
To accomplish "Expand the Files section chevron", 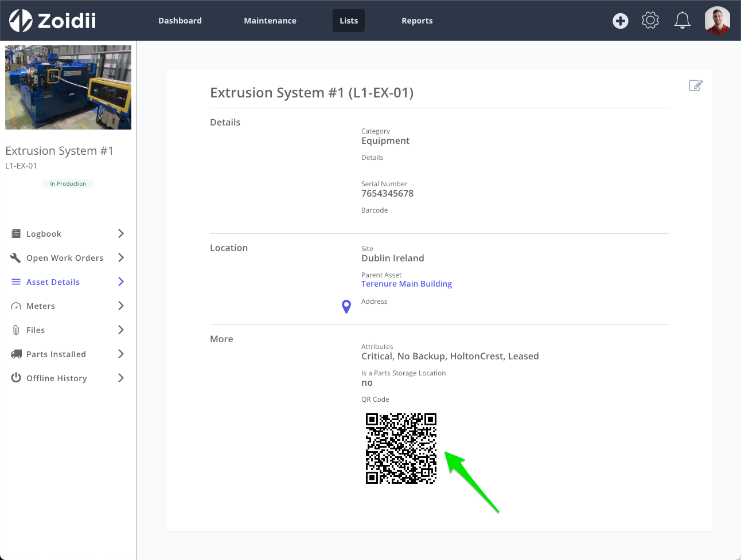I will tap(121, 330).
